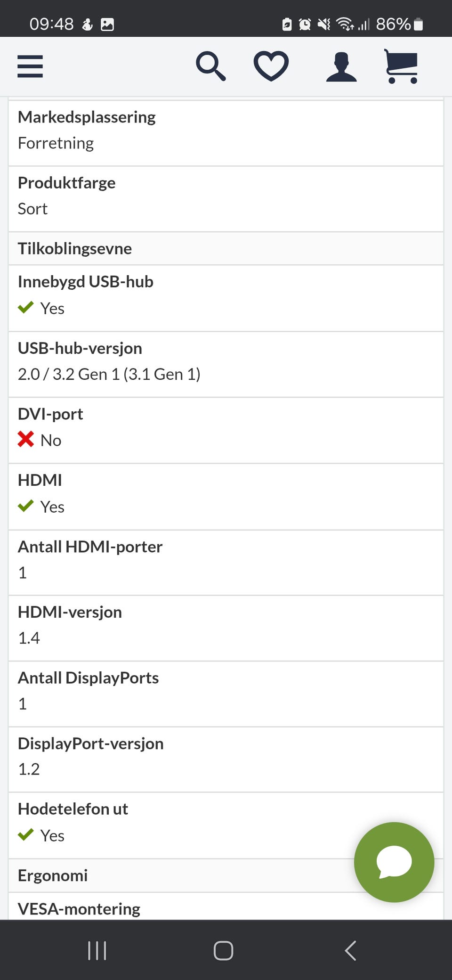
Task: Open the hamburger navigation menu
Action: [x=30, y=66]
